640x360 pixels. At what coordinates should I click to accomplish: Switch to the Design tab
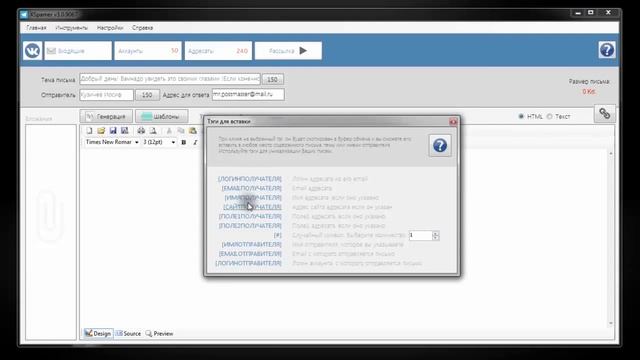98,333
